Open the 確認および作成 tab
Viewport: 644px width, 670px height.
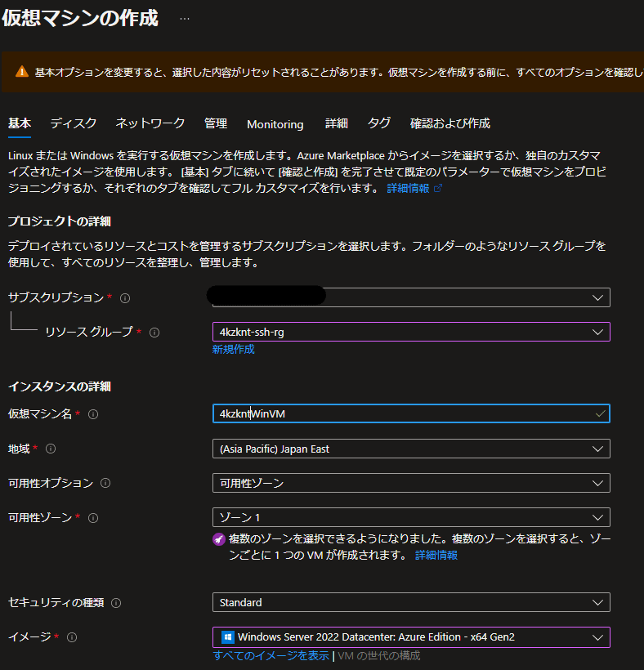tap(450, 123)
